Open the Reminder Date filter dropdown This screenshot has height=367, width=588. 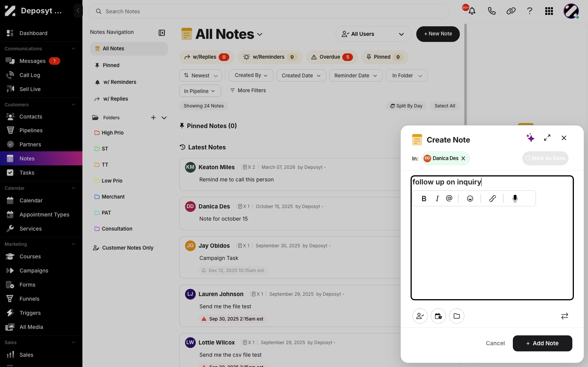click(x=356, y=75)
